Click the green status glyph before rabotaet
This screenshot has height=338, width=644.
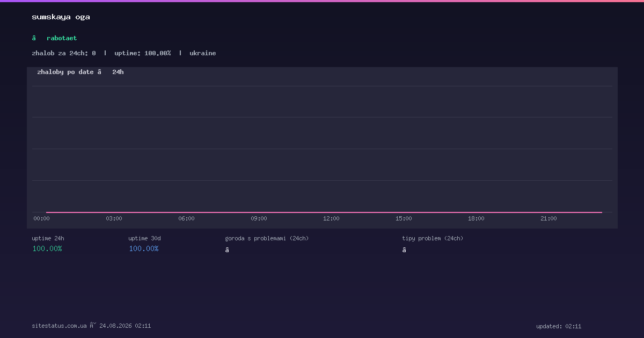tap(34, 38)
